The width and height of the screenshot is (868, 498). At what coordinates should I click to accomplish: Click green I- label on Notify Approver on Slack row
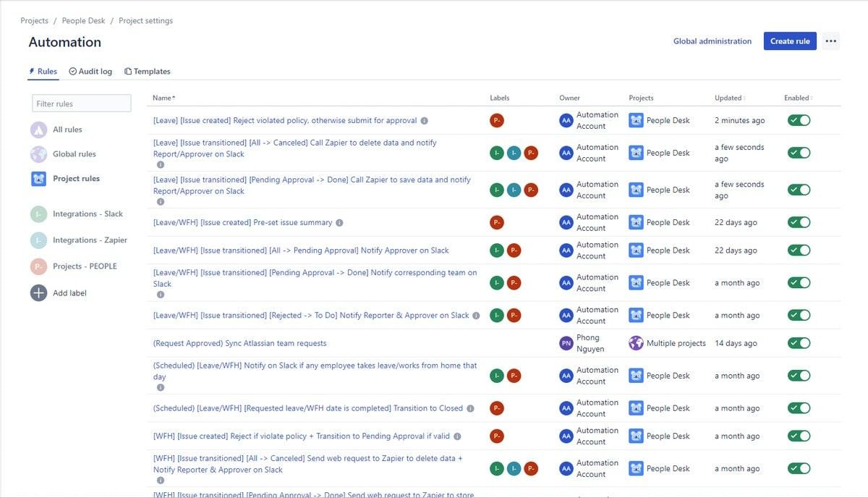tap(497, 250)
